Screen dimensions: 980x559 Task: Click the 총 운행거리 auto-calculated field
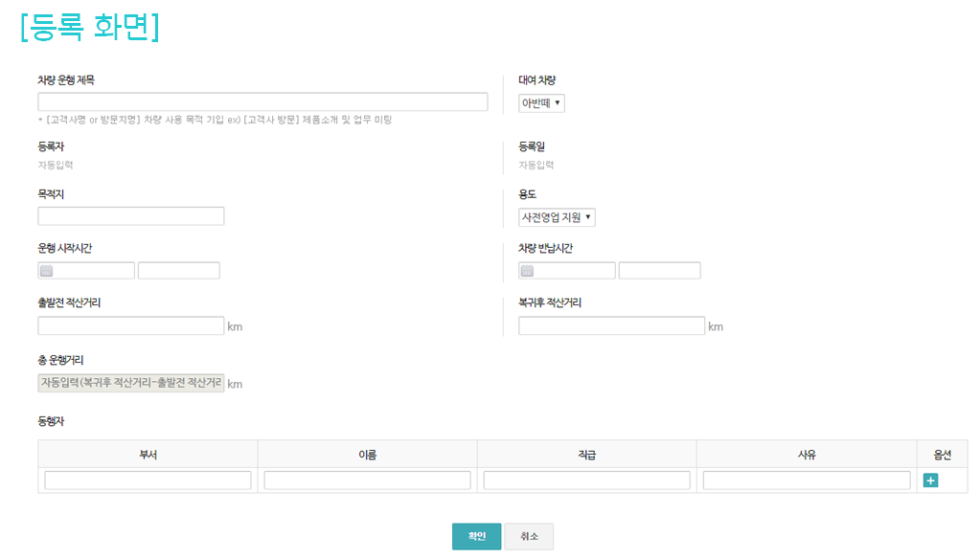131,384
